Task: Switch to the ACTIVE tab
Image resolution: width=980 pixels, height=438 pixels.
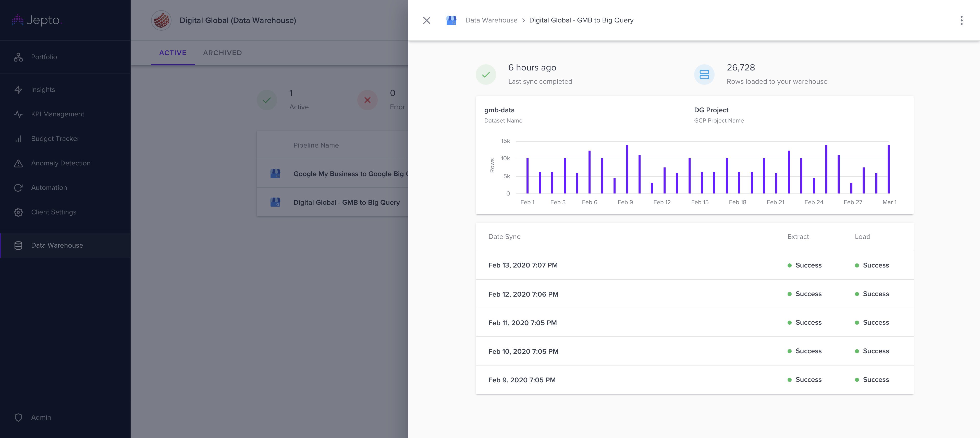Action: 173,53
